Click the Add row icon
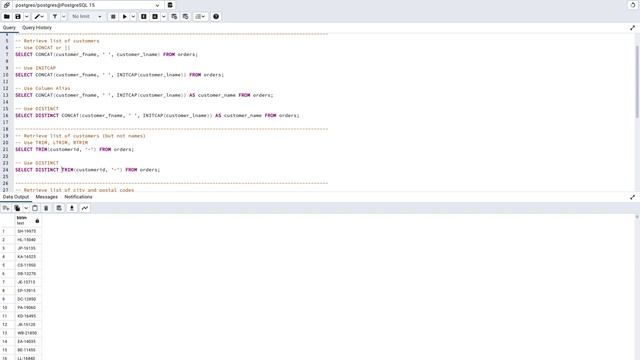640x360 pixels. pyautogui.click(x=6, y=208)
